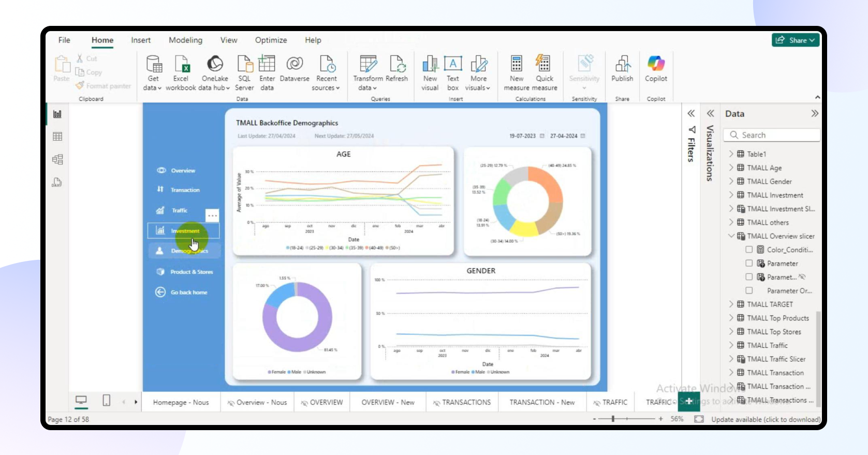The width and height of the screenshot is (868, 455).
Task: Insert a Text box
Action: pos(453,73)
